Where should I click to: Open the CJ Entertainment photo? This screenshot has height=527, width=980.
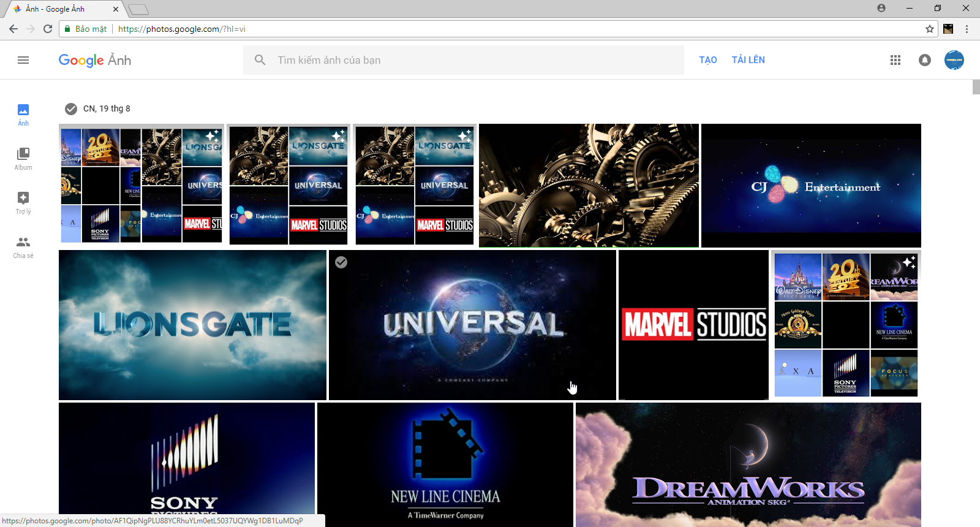click(x=811, y=186)
